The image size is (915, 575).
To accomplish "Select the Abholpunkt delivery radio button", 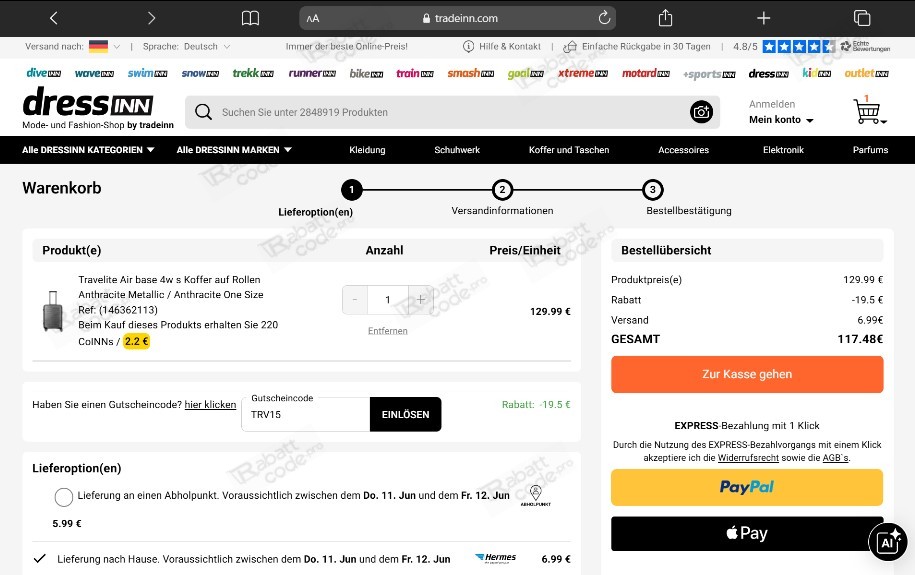I will (64, 497).
